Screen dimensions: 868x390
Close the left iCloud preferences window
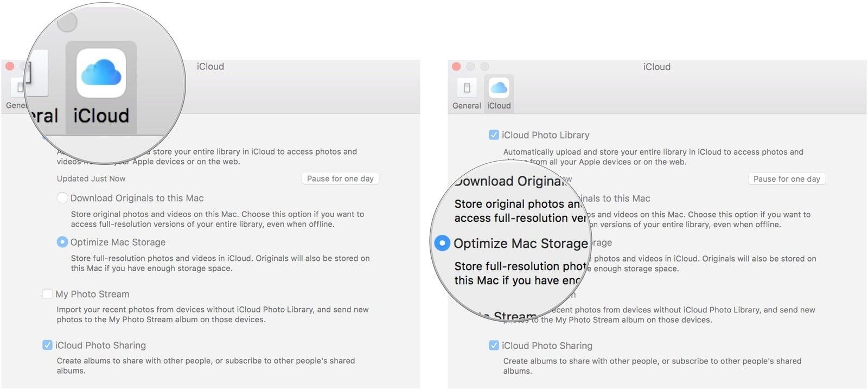10,67
